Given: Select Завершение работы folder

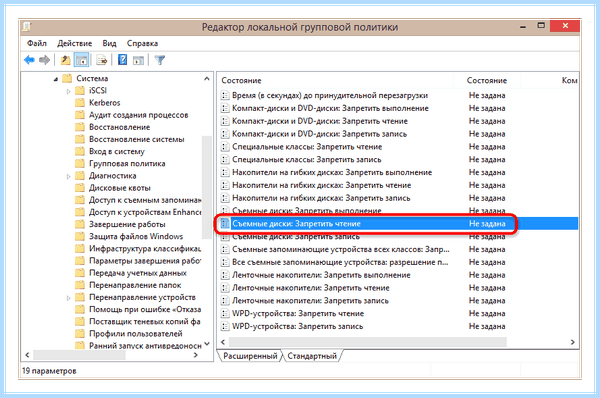Looking at the screenshot, I should point(127,224).
